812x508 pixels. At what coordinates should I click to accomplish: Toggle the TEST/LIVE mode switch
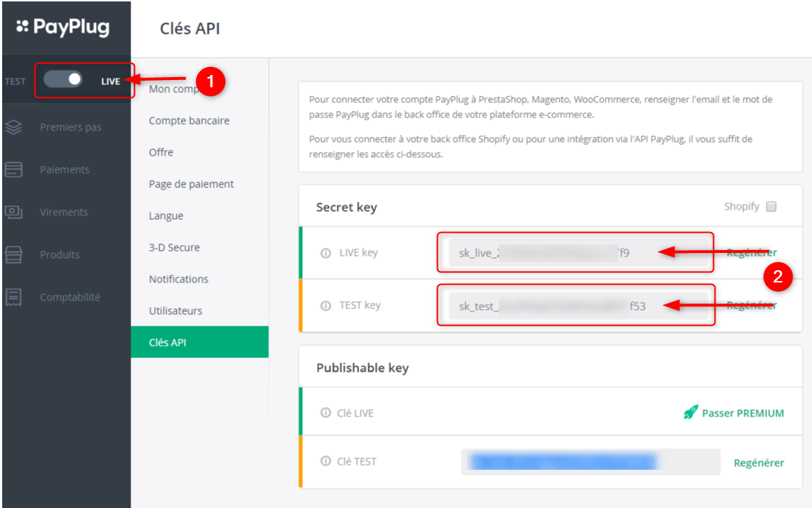click(63, 79)
